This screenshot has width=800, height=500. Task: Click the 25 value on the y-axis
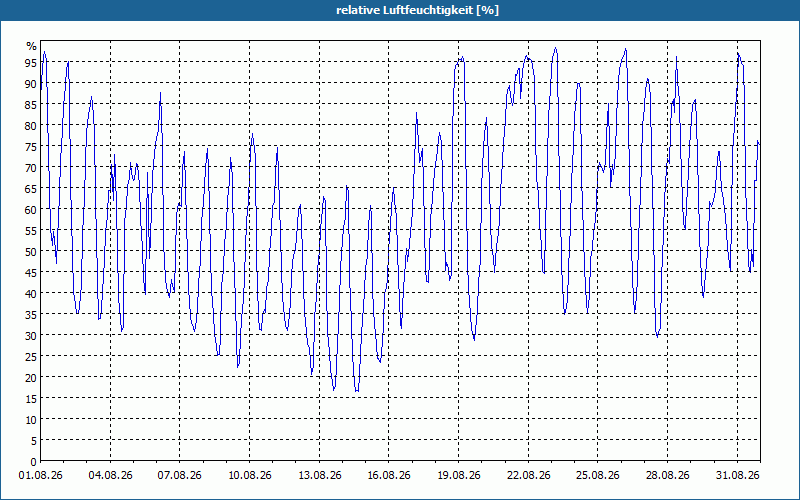click(x=31, y=357)
